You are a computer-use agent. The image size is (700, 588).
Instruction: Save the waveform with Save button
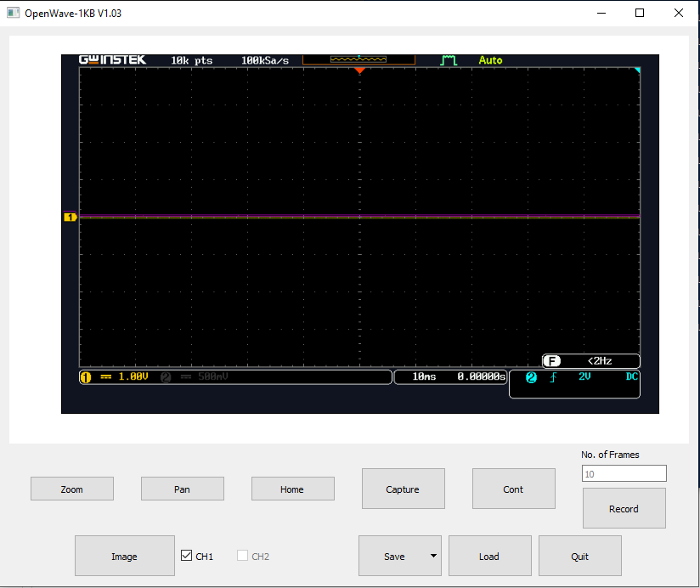[394, 557]
